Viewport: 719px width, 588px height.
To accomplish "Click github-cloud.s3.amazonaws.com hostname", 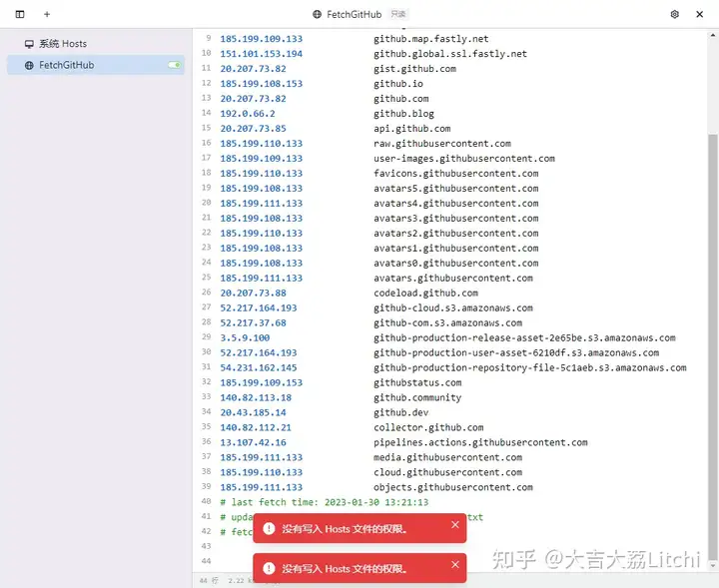I will [x=453, y=308].
